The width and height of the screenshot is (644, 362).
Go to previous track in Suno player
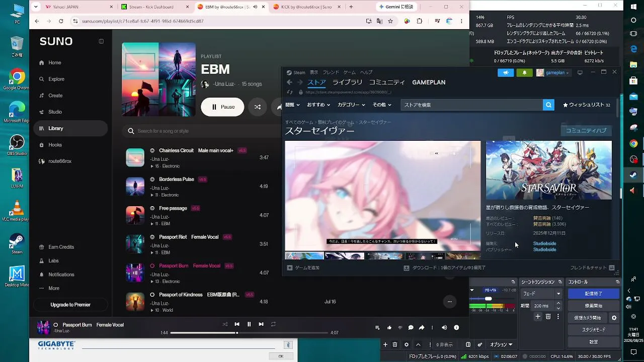tap(237, 324)
